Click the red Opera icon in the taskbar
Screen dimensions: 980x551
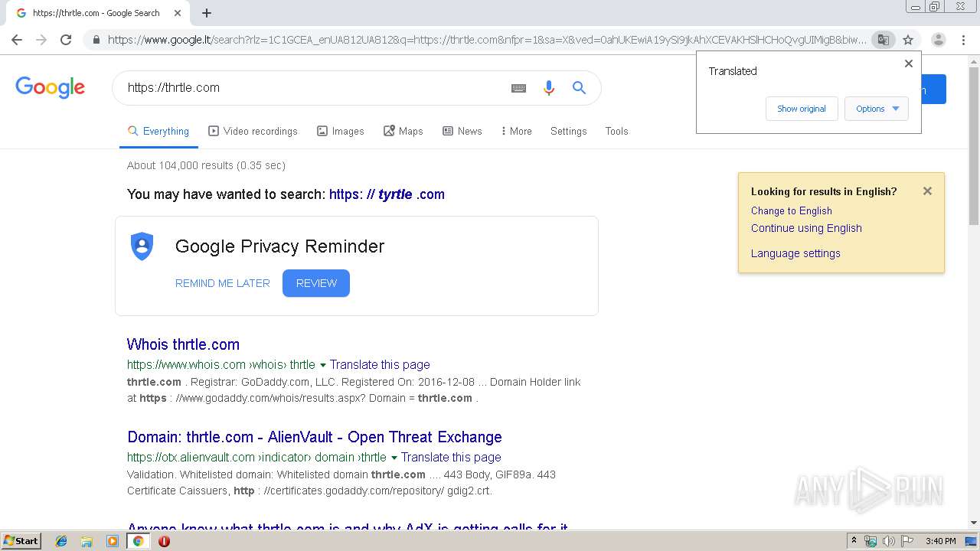(164, 541)
